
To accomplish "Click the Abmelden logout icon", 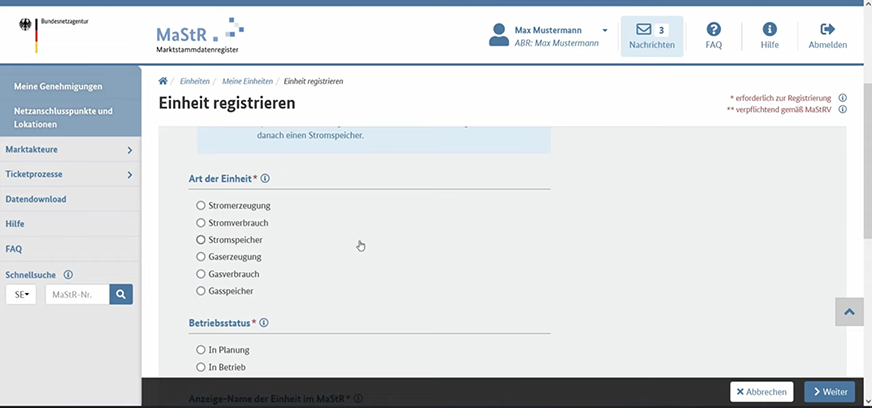I will tap(827, 30).
